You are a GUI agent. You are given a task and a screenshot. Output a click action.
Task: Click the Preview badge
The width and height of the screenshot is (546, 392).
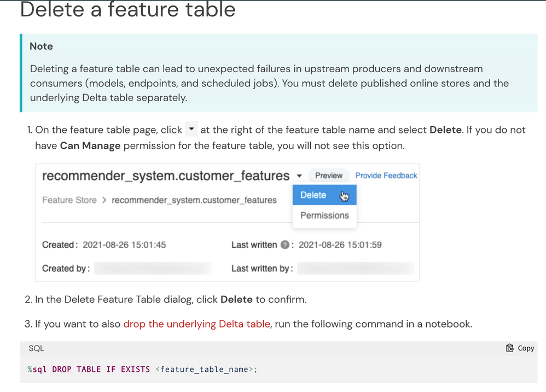[329, 175]
